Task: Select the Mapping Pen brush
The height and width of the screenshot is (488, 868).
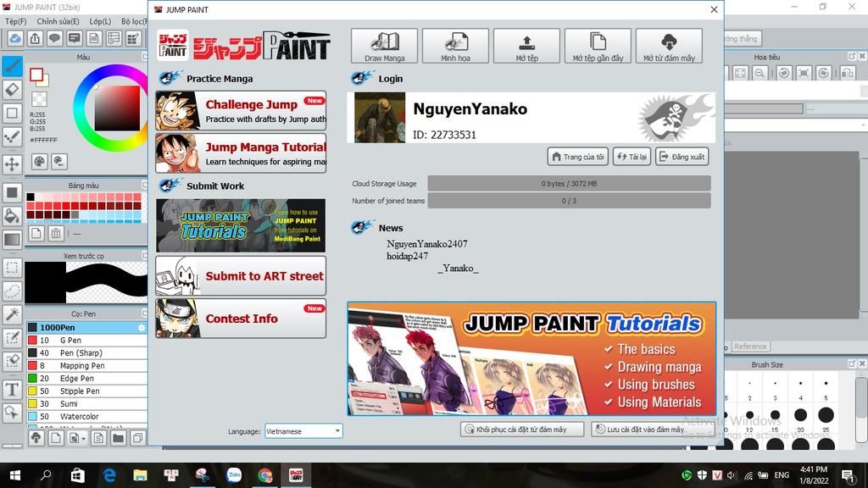Action: point(87,366)
